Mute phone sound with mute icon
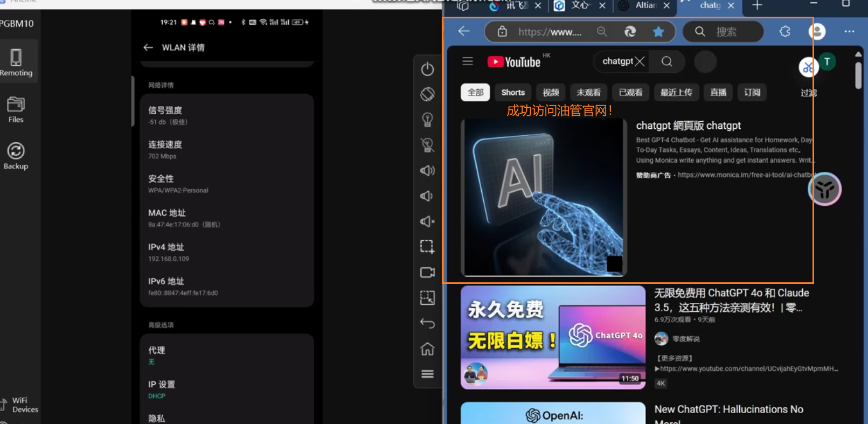This screenshot has height=424, width=868. (x=427, y=221)
